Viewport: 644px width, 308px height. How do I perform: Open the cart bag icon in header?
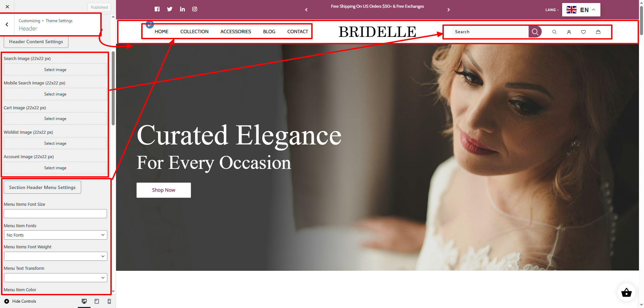pos(598,32)
